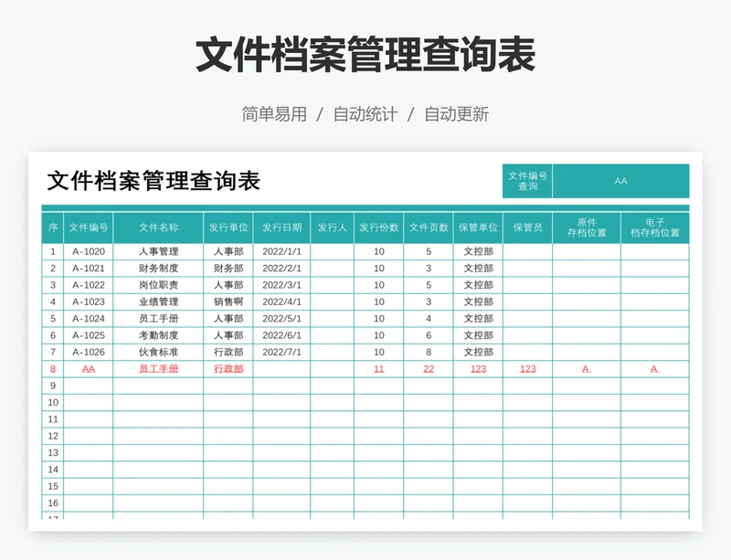Click date cell 2022/1/1
This screenshot has height=560, width=731.
pos(281,252)
